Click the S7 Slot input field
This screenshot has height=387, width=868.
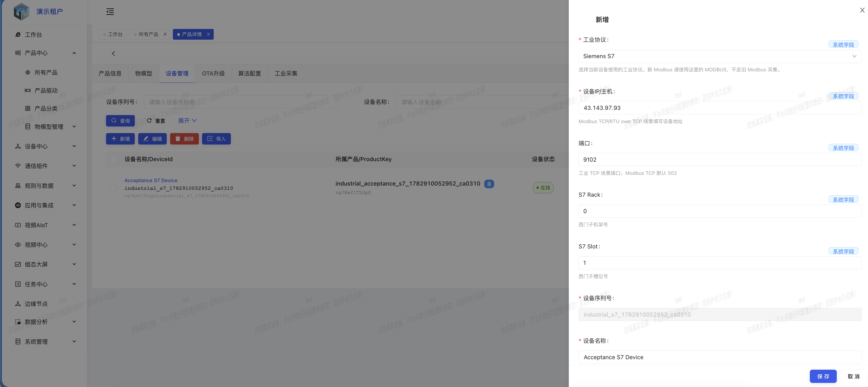pyautogui.click(x=720, y=263)
